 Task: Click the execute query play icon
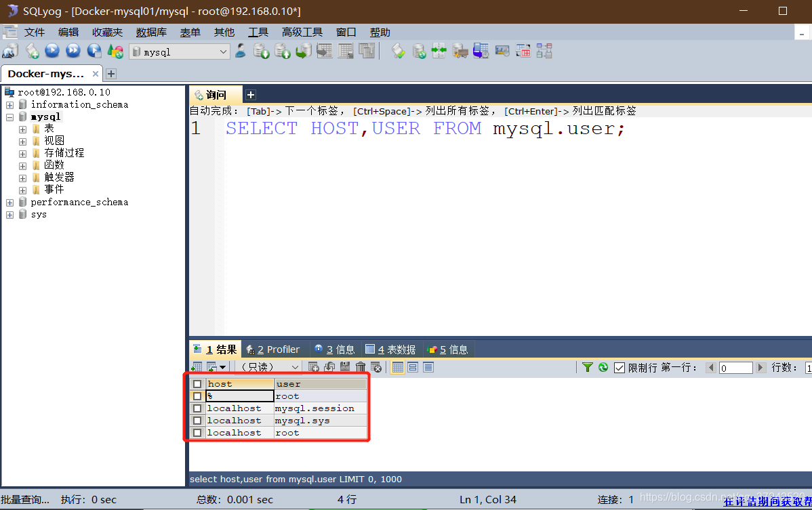pyautogui.click(x=52, y=51)
